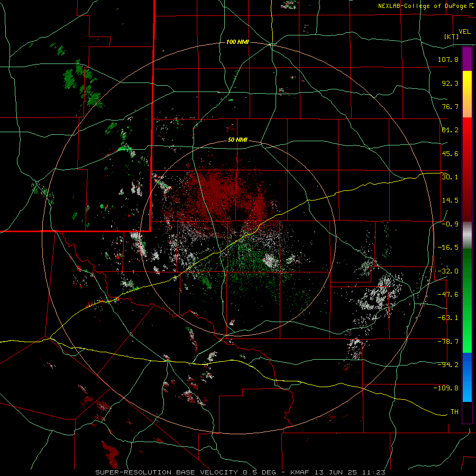Click the -16.5 legend value

pyautogui.click(x=448, y=248)
